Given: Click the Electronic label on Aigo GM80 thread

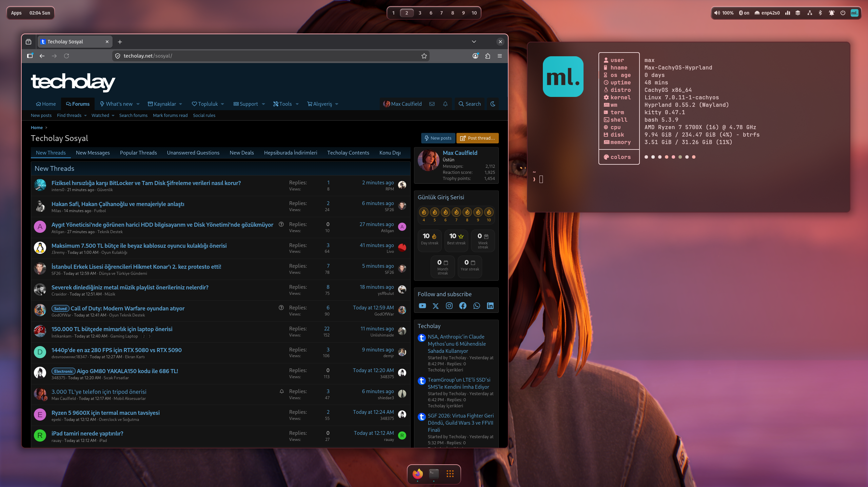Looking at the screenshot, I should [63, 371].
